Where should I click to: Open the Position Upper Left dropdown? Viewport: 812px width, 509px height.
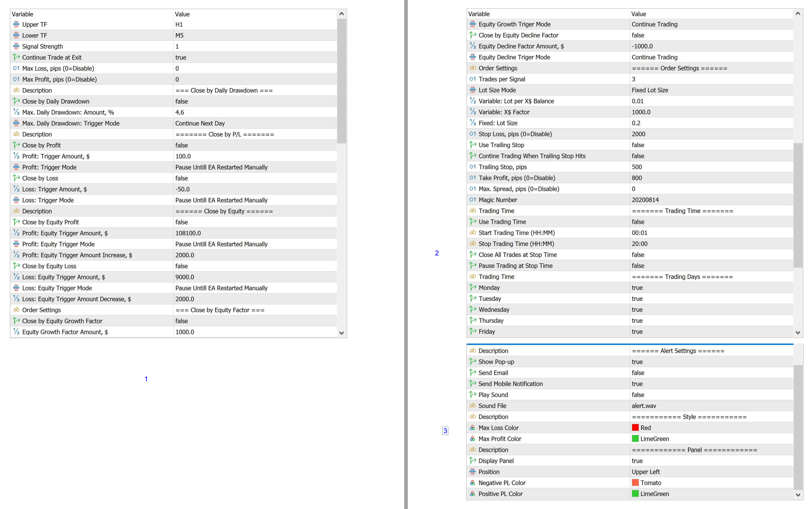[x=646, y=472]
